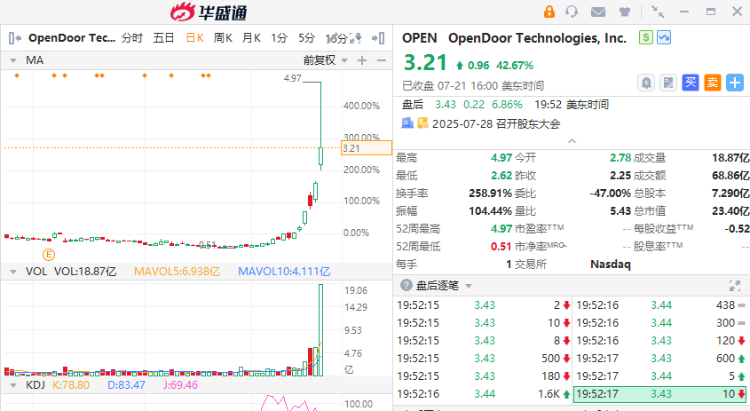The width and height of the screenshot is (750, 411).
Task: Expand trade ticks panel with fullscreen icon
Action: [x=735, y=286]
